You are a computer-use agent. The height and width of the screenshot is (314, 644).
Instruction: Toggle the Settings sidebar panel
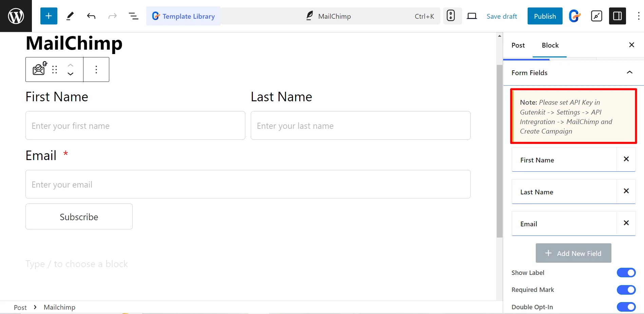click(618, 16)
